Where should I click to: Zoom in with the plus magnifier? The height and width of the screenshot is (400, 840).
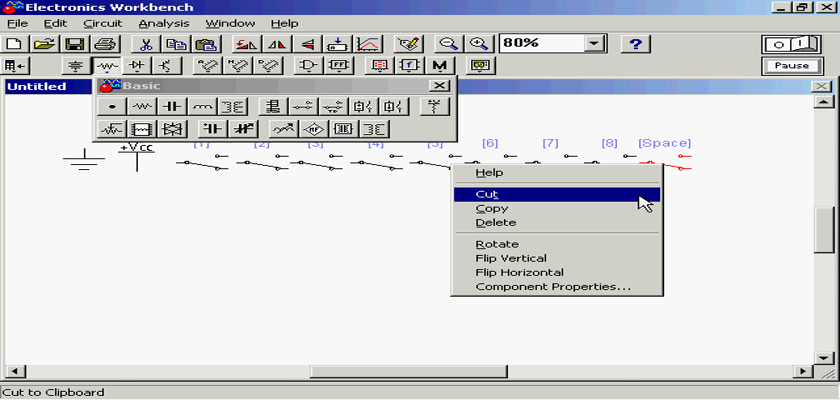coord(478,44)
